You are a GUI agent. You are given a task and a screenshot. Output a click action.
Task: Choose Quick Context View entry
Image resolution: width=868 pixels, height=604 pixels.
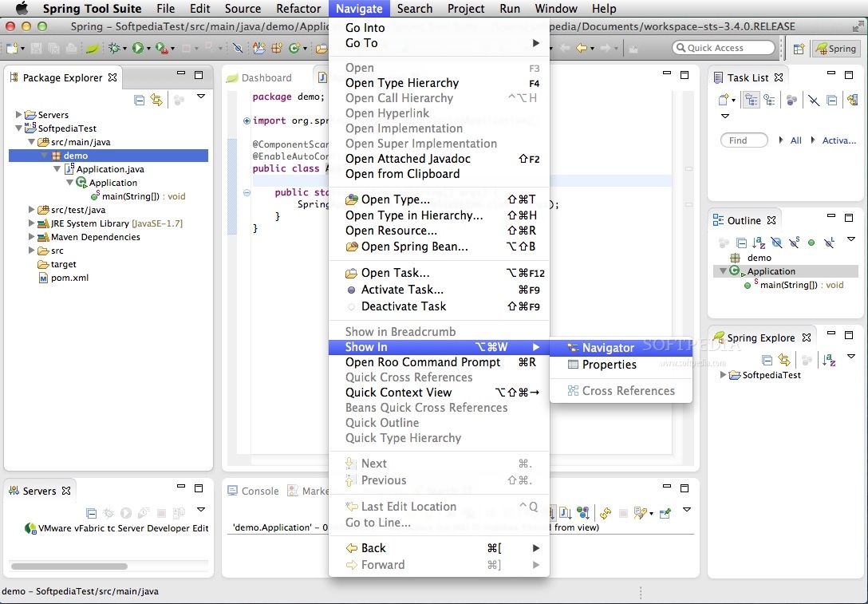[x=439, y=393]
